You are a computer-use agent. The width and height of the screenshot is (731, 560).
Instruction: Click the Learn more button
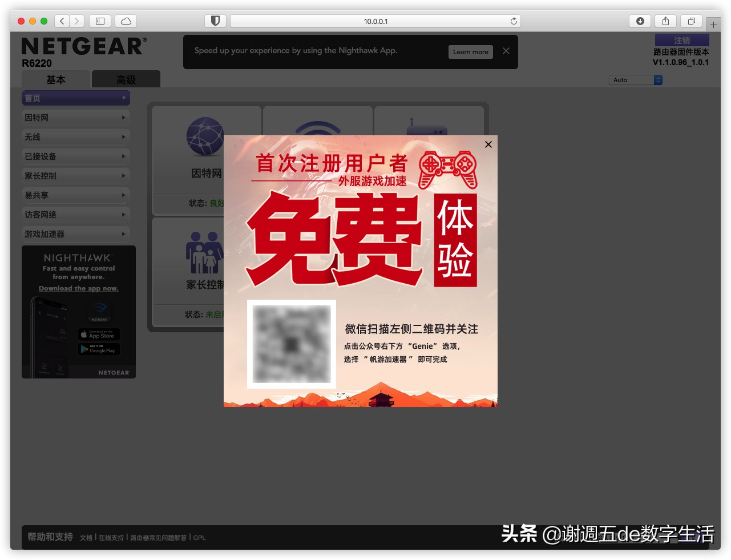[470, 51]
